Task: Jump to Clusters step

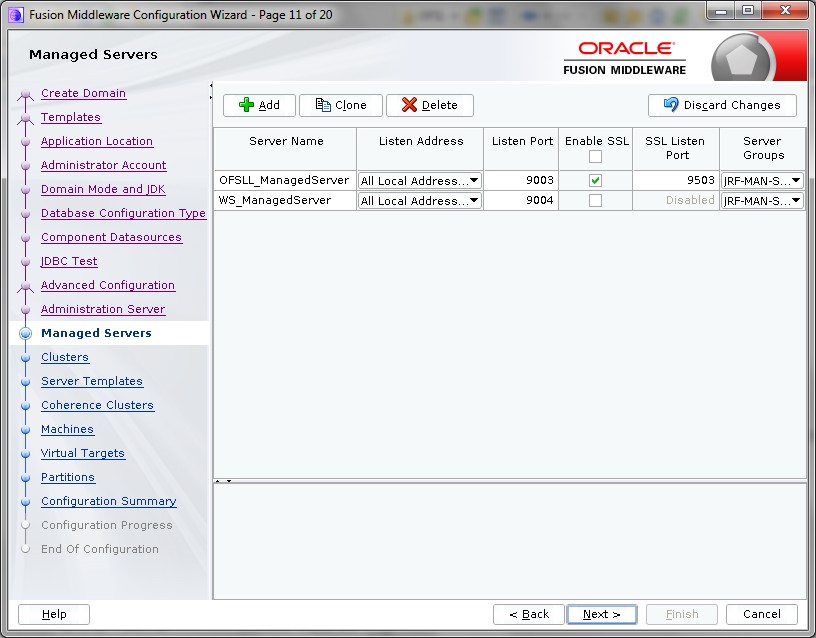Action: click(x=65, y=357)
